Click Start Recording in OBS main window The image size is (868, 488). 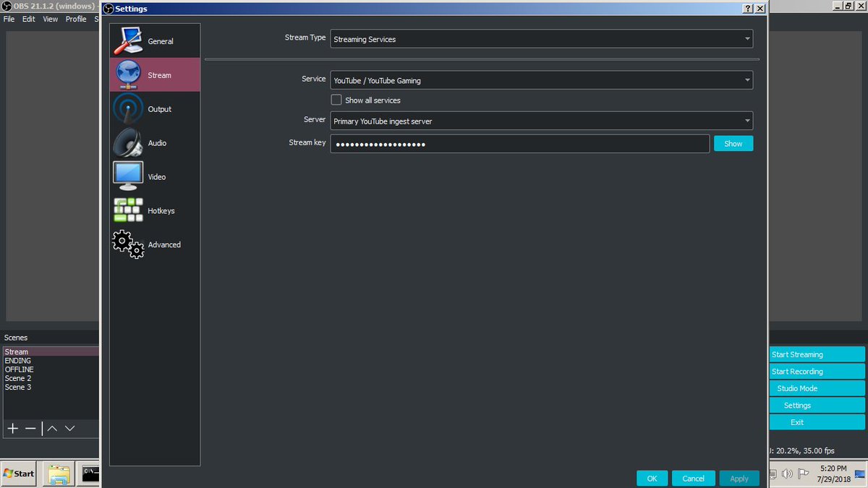[817, 372]
